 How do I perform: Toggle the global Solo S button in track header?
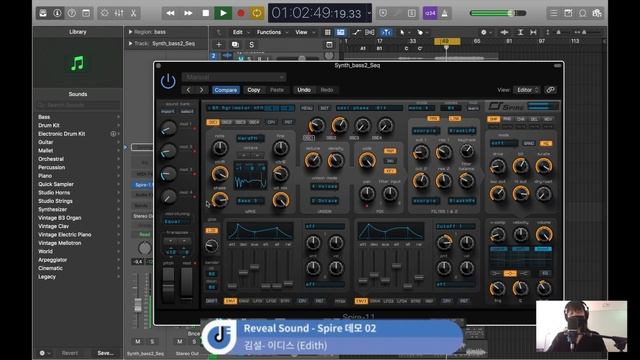coord(251,44)
